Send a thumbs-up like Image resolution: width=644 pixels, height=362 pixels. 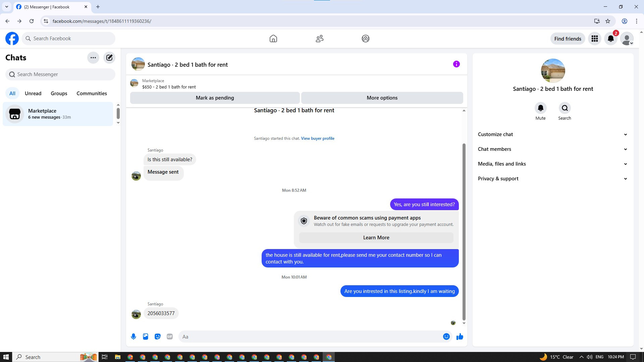tap(460, 337)
